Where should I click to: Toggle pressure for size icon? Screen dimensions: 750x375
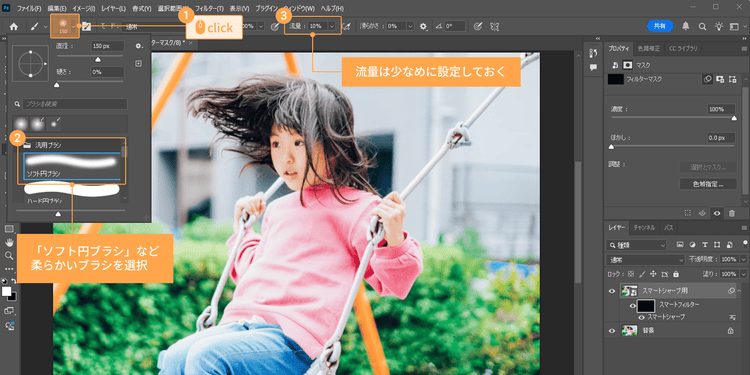click(477, 26)
